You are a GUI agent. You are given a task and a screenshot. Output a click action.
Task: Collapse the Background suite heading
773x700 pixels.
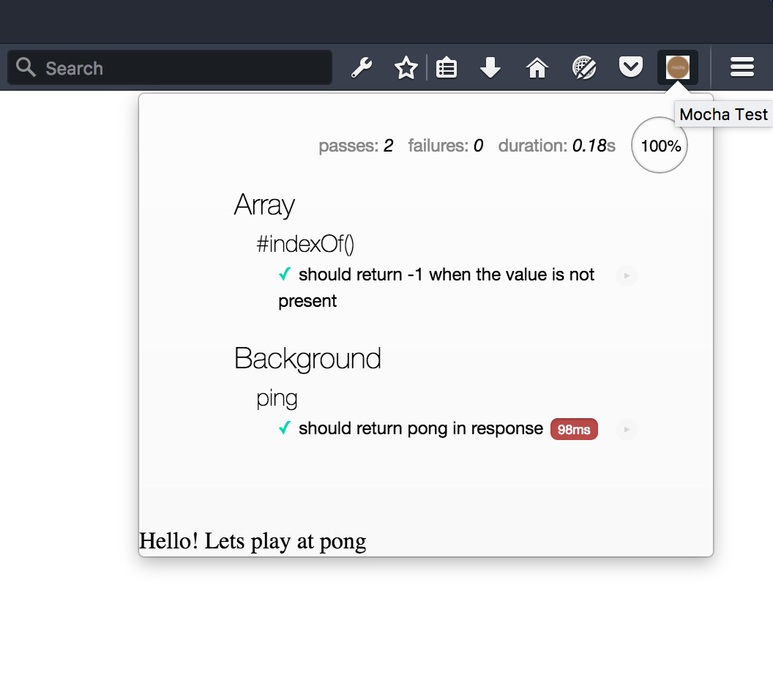point(307,359)
